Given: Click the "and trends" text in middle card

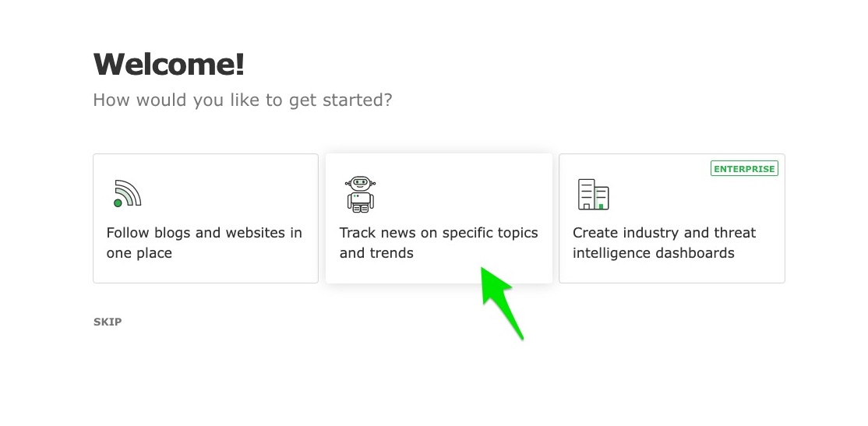Looking at the screenshot, I should pyautogui.click(x=376, y=253).
